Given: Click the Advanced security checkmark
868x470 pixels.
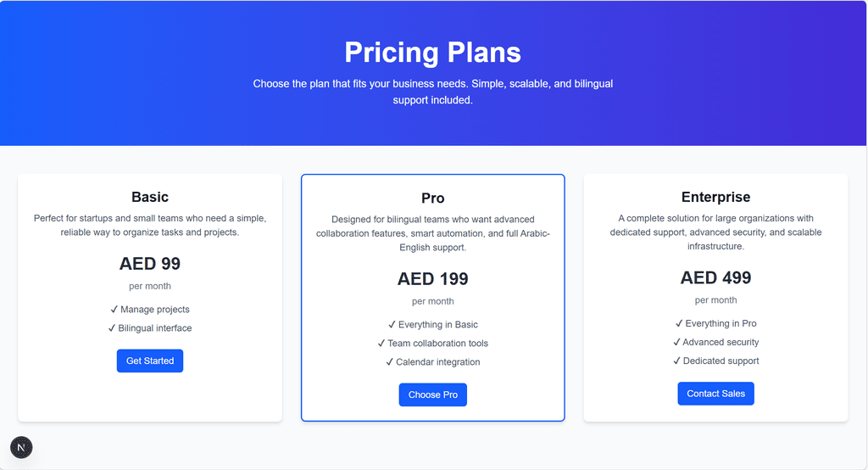Looking at the screenshot, I should (x=676, y=342).
